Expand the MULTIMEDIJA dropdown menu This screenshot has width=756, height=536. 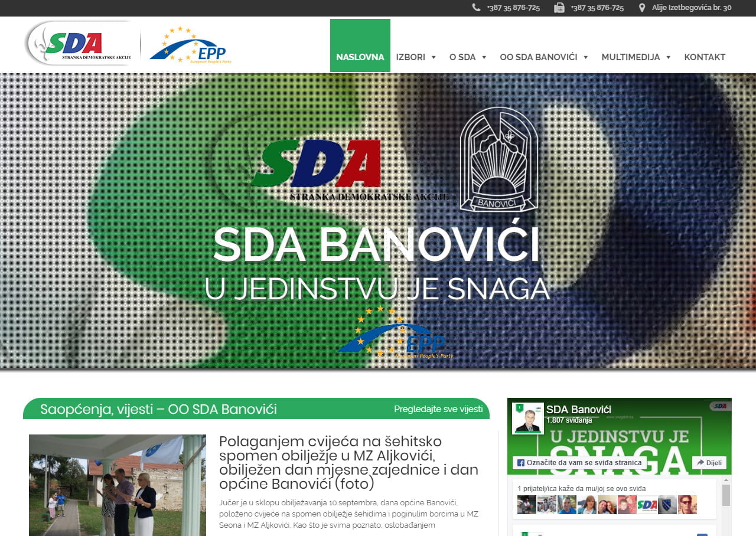point(636,57)
